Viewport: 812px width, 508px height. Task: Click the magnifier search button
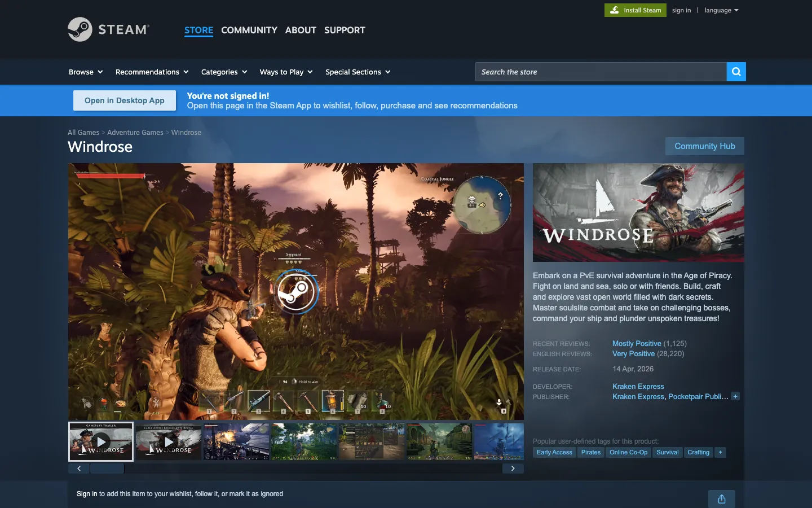(736, 72)
